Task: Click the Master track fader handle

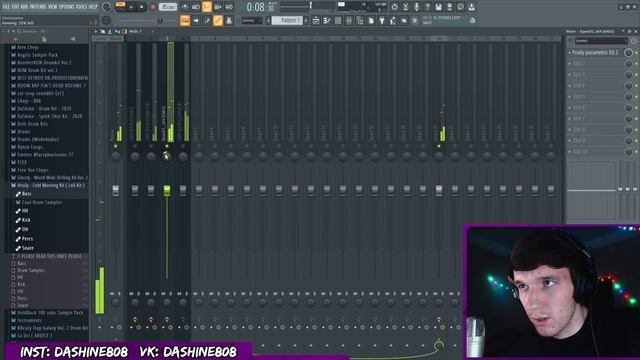Action: click(x=116, y=191)
